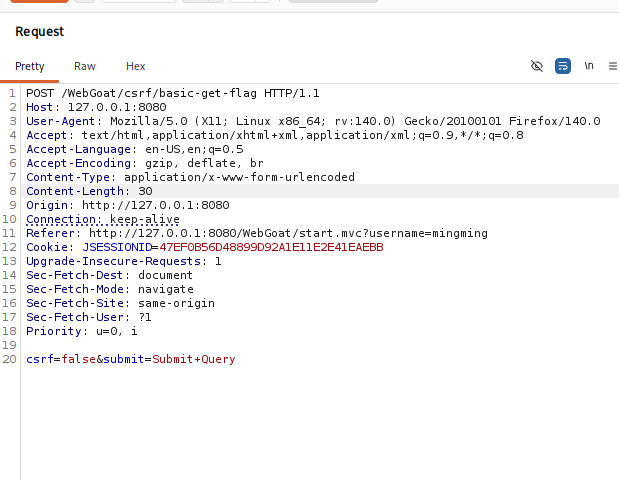This screenshot has height=480, width=619.
Task: Click the Referer URL with username=mingming
Action: click(288, 233)
